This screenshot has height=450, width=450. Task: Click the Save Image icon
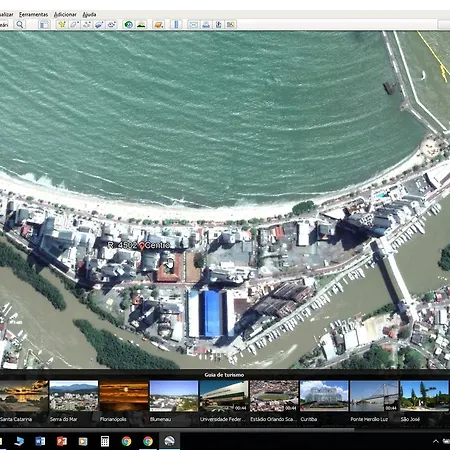pos(218,25)
